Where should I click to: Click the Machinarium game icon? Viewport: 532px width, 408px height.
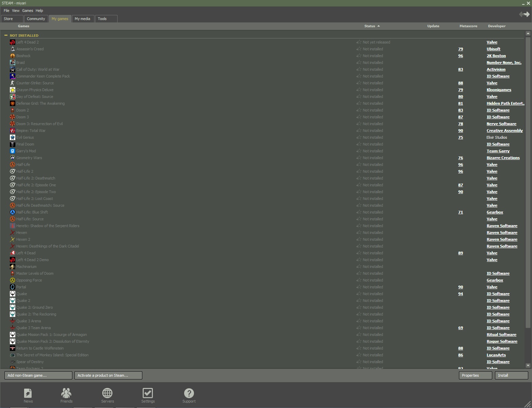coord(13,267)
